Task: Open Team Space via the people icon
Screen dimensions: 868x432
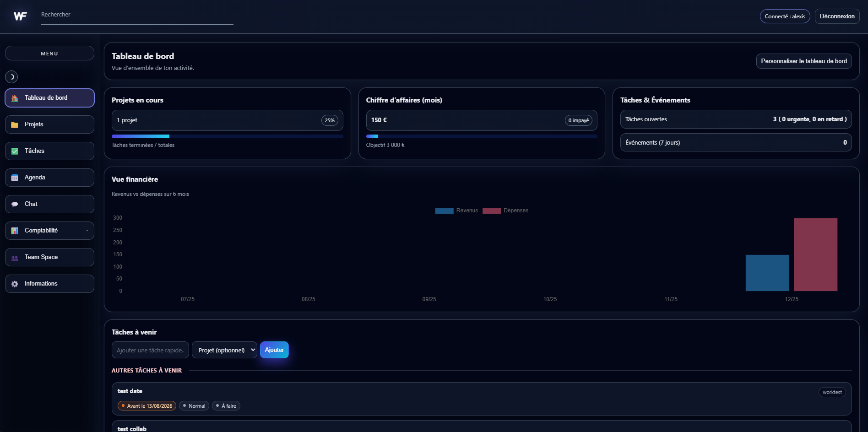Action: (x=14, y=257)
